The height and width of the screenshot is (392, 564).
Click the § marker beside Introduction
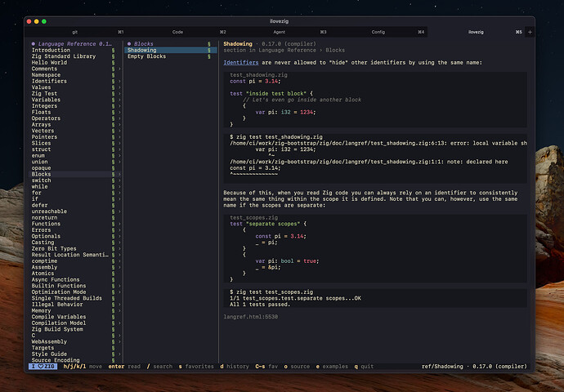pos(113,51)
